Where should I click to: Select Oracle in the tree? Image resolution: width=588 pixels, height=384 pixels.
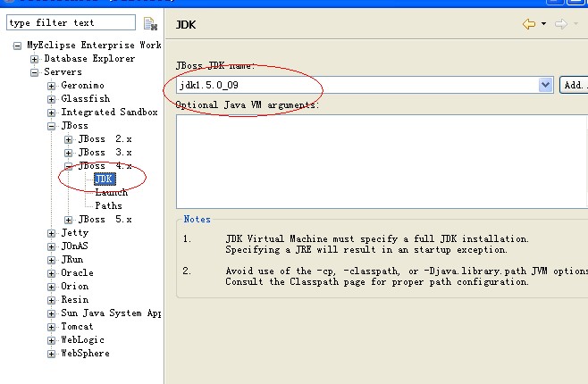[x=77, y=272]
